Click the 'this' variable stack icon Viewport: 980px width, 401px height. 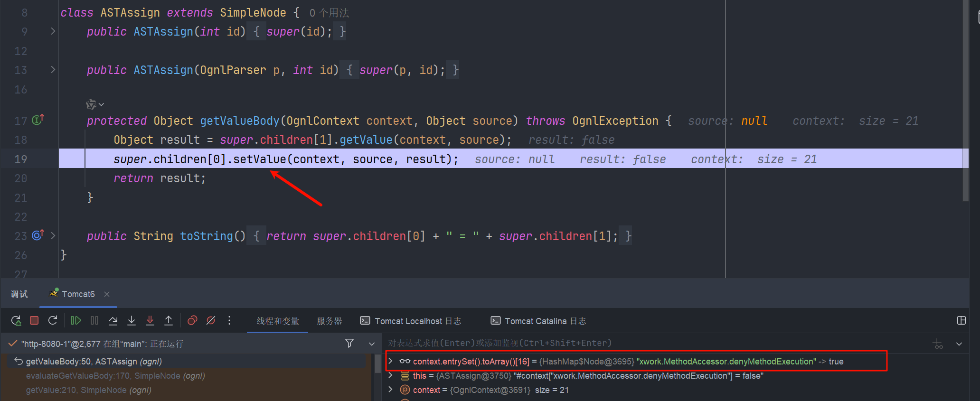coord(405,375)
